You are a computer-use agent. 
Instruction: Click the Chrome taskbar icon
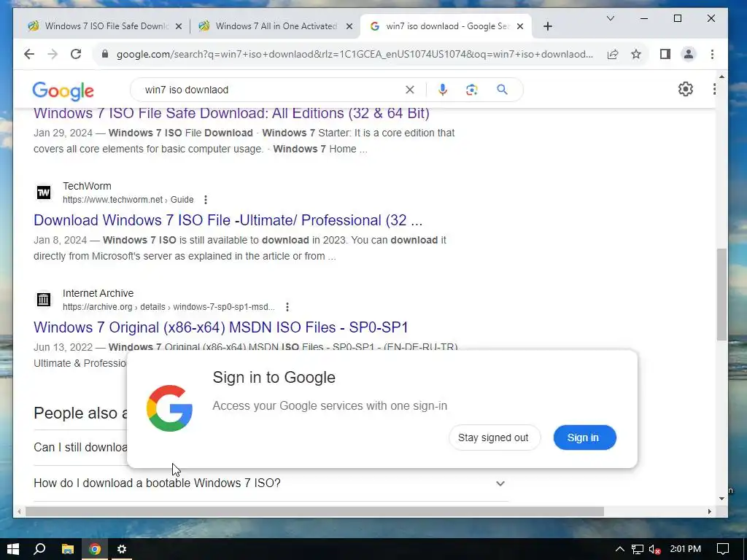(95, 549)
